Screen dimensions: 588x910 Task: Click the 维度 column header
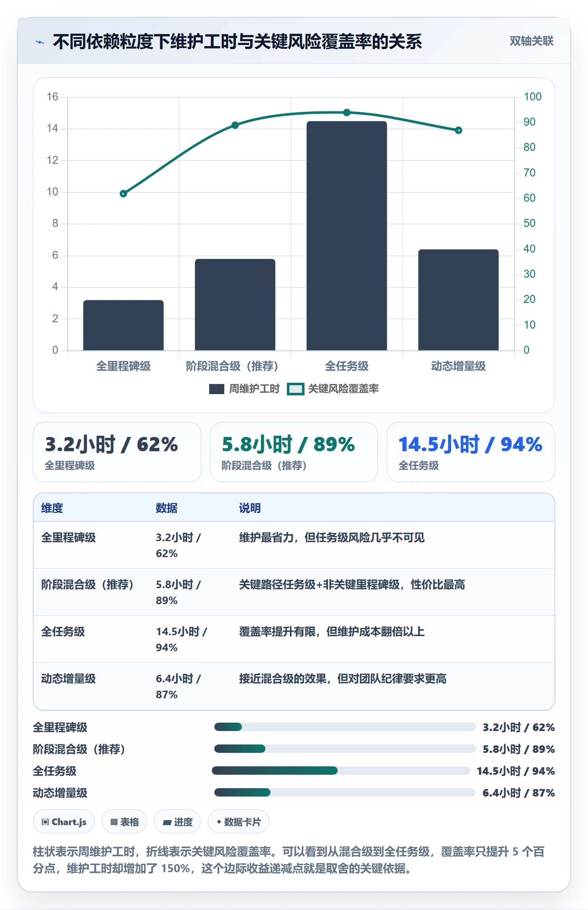[52, 508]
